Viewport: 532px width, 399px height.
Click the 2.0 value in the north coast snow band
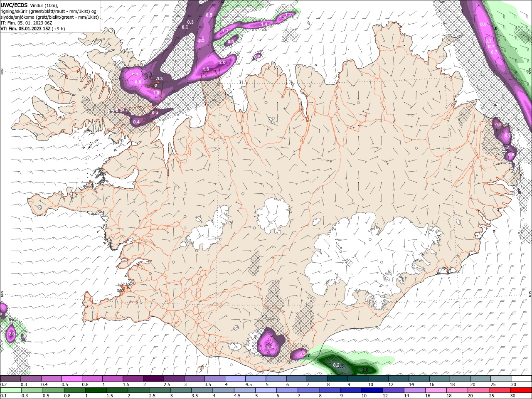click(222, 63)
